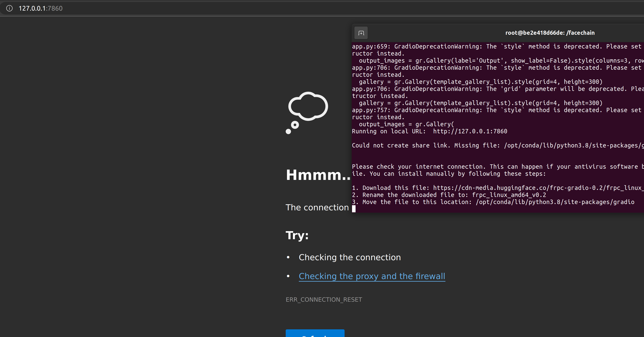Click the 'Try:' heading
Image resolution: width=644 pixels, height=337 pixels.
[297, 235]
